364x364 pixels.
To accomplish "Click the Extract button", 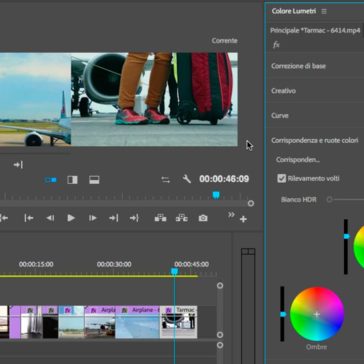I will (182, 218).
